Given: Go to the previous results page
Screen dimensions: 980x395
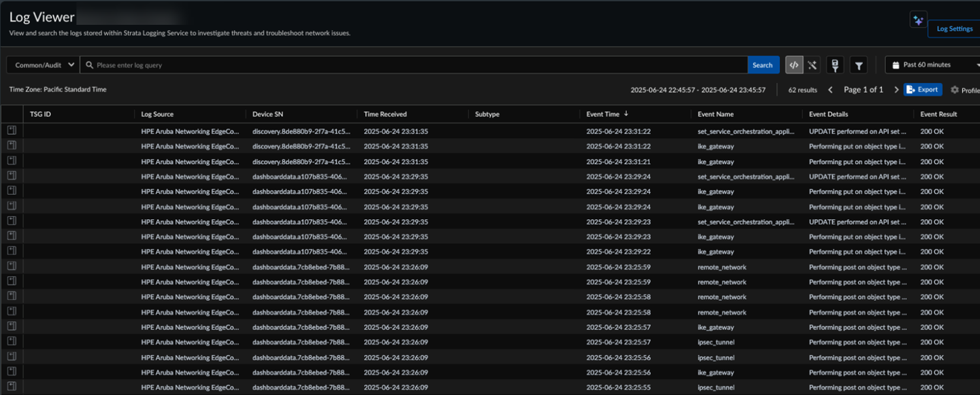Looking at the screenshot, I should 830,90.
